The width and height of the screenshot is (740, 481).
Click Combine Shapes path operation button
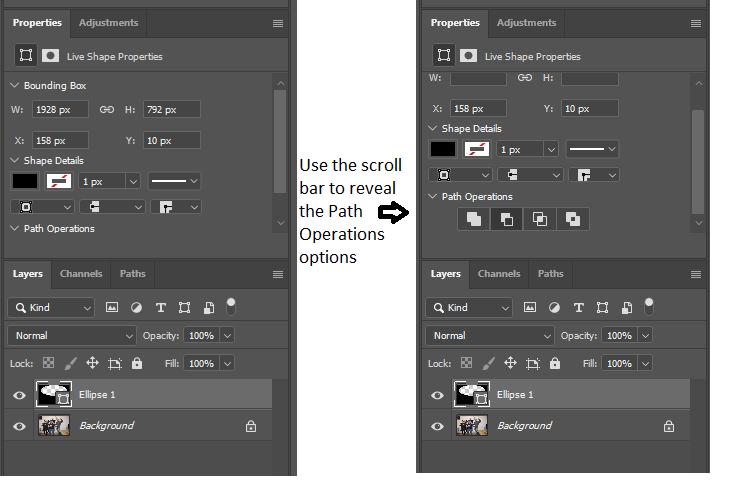(474, 219)
